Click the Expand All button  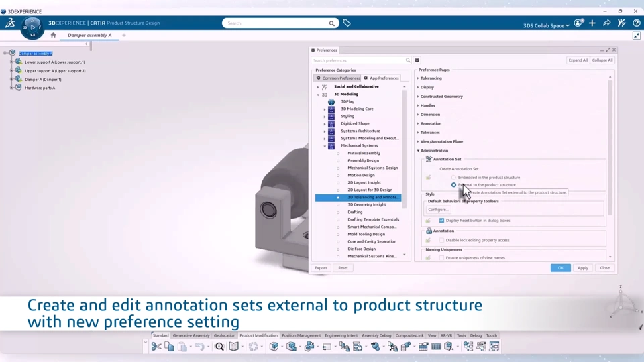click(x=578, y=60)
